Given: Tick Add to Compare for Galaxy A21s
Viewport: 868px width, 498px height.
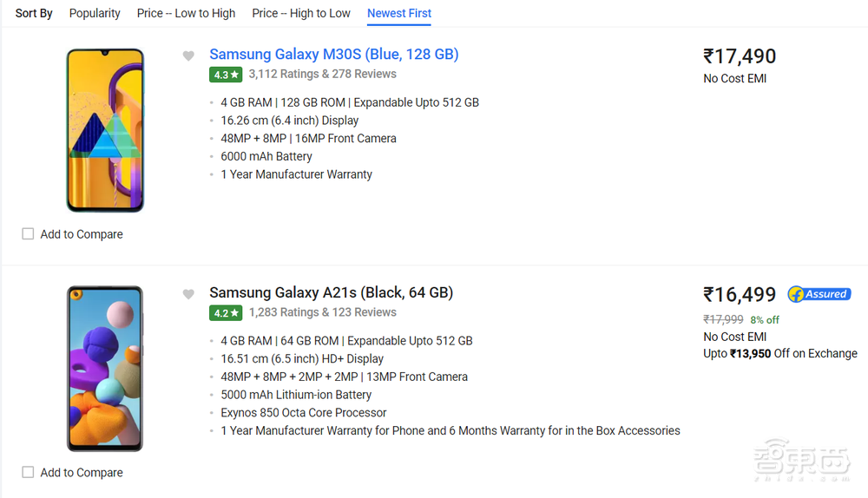Looking at the screenshot, I should pos(28,473).
